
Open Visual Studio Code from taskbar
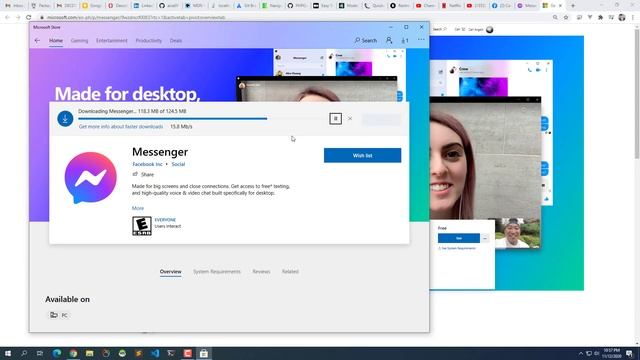coord(155,353)
